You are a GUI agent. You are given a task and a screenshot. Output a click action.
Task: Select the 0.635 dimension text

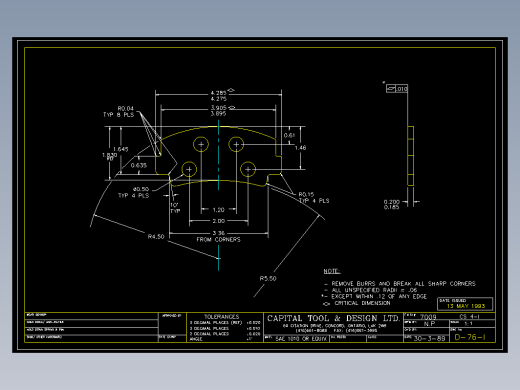139,165
